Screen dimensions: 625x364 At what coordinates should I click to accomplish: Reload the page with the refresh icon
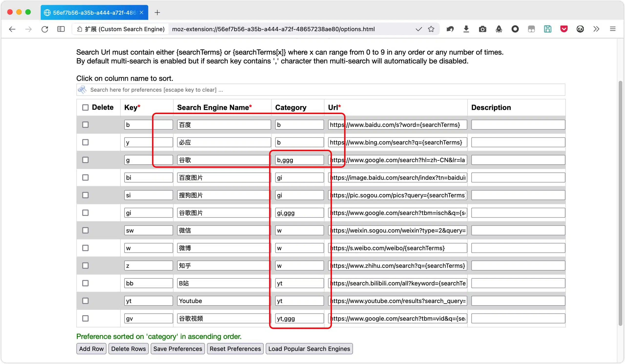click(x=45, y=29)
